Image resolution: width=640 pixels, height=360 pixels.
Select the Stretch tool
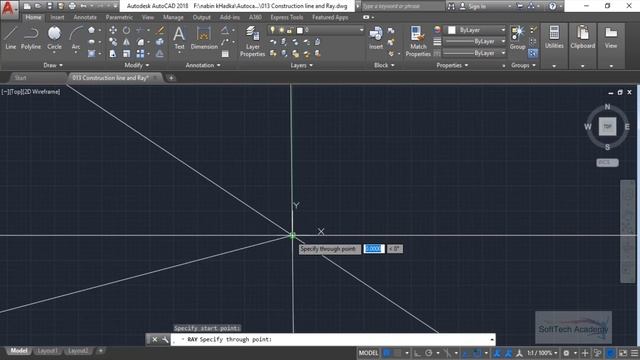coord(113,54)
